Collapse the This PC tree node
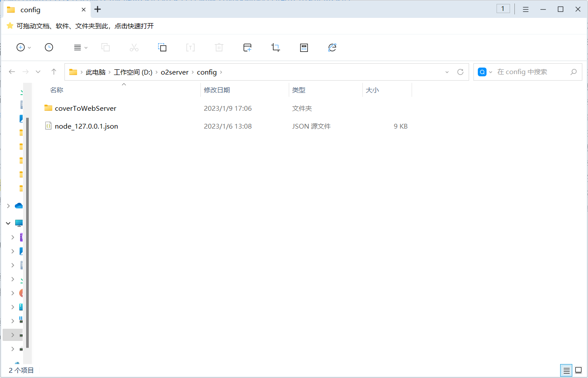This screenshot has height=378, width=588. pyautogui.click(x=8, y=223)
